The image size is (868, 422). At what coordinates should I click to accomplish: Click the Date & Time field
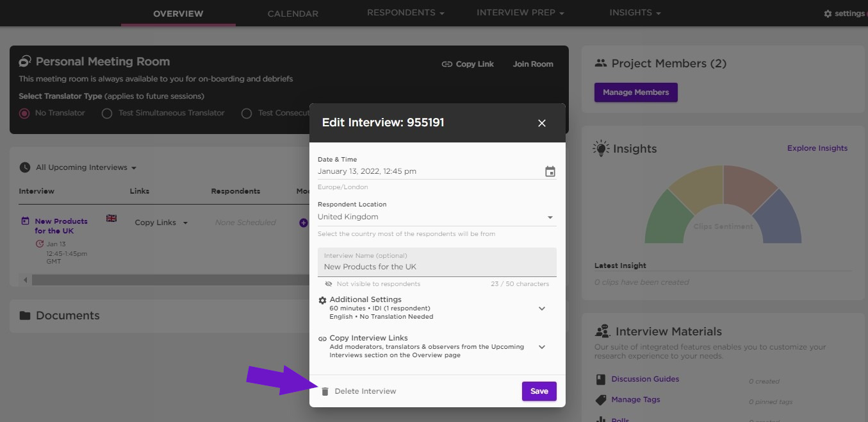pyautogui.click(x=437, y=171)
